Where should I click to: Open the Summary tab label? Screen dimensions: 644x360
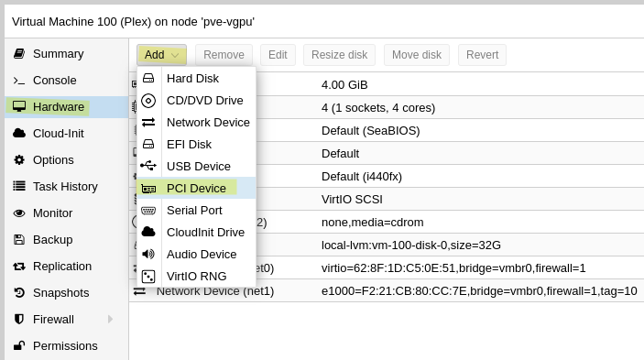[59, 54]
